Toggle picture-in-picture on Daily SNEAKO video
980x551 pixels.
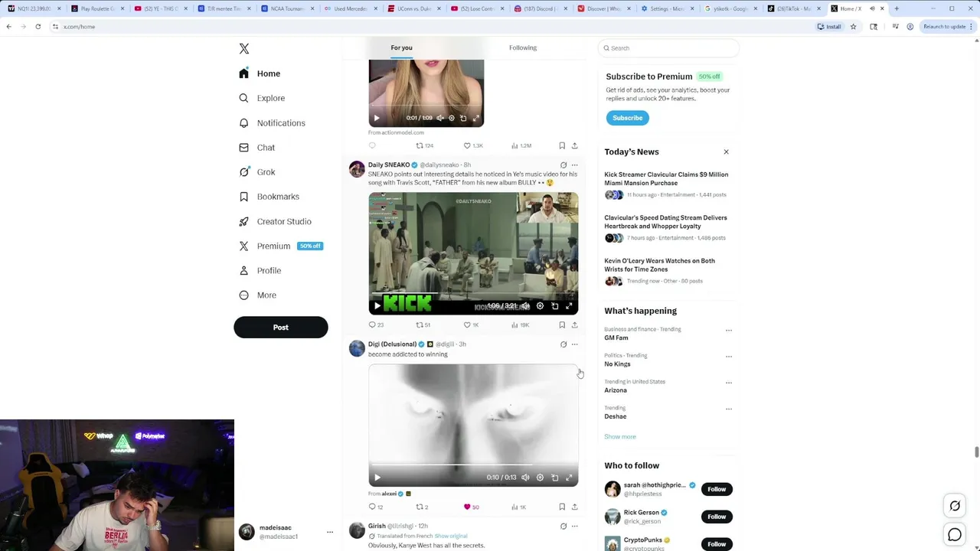[554, 306]
